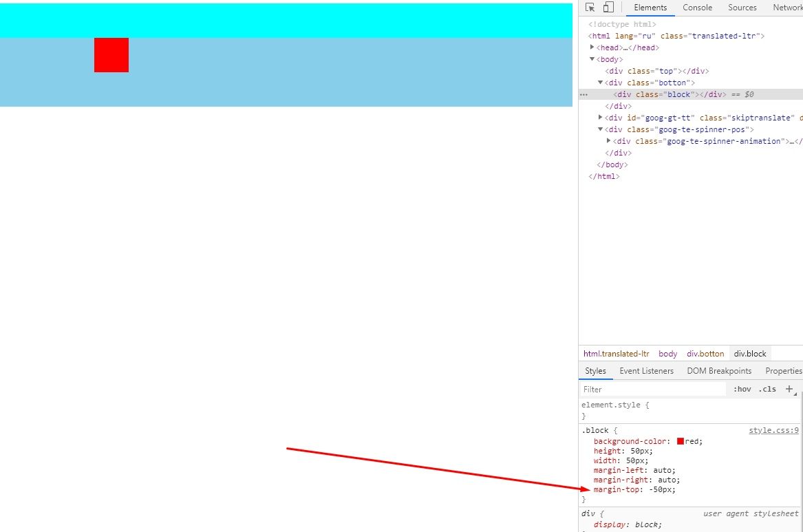Image resolution: width=803 pixels, height=532 pixels.
Task: Select div.block in the breadcrumb
Action: pos(750,354)
